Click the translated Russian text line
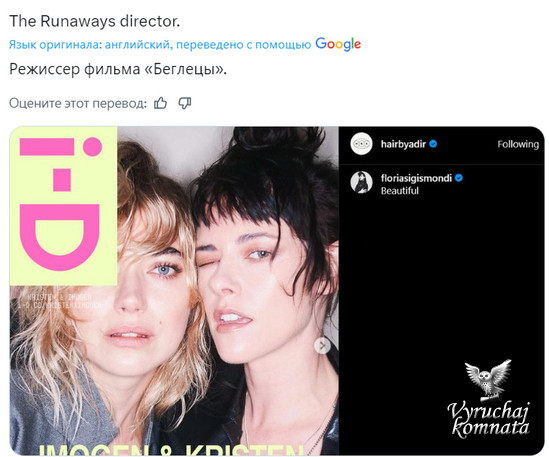Viewport: 549px width, 457px height. pyautogui.click(x=118, y=69)
